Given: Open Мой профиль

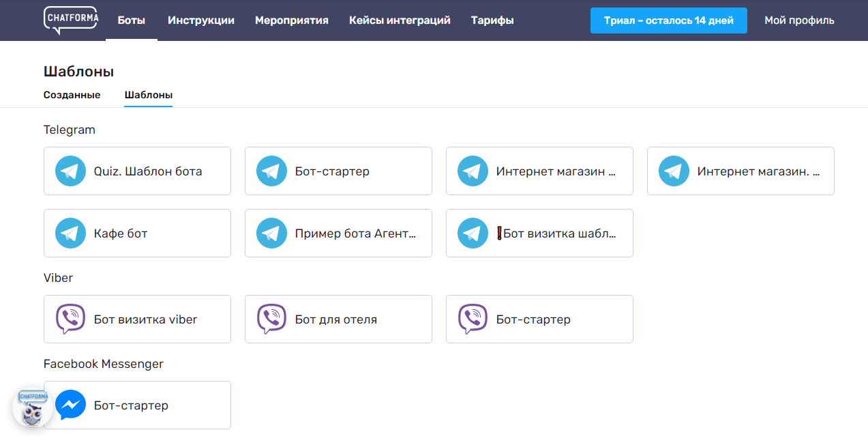Looking at the screenshot, I should 799,20.
